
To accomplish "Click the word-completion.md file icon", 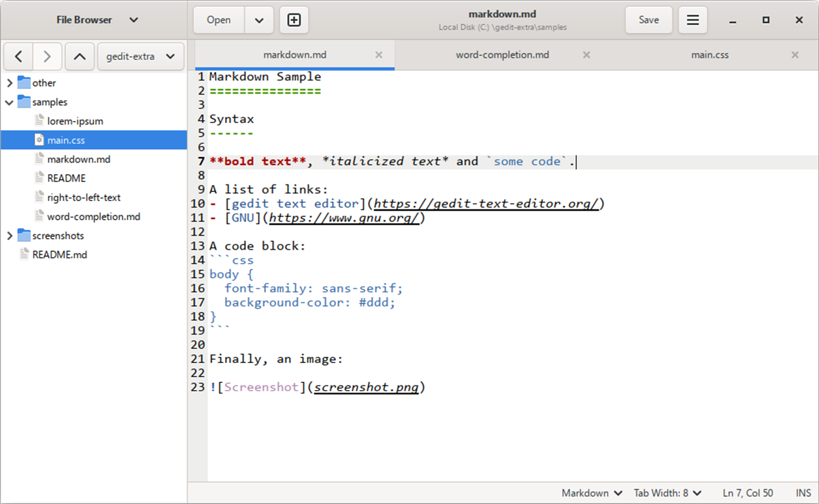I will (39, 216).
